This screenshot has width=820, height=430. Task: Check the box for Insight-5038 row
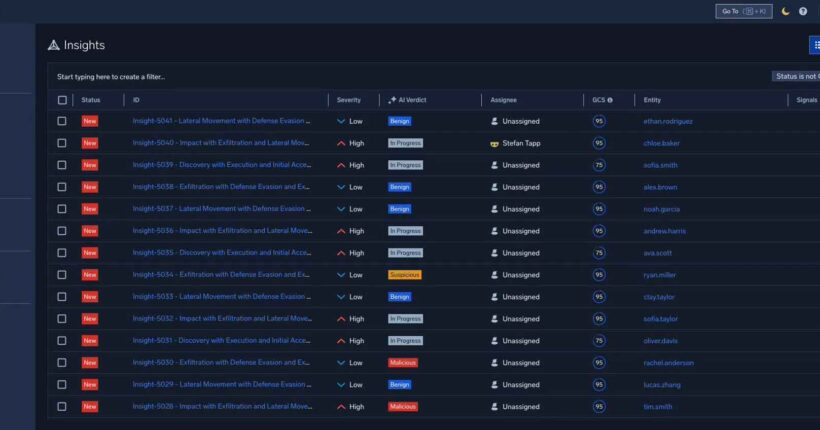tap(62, 187)
